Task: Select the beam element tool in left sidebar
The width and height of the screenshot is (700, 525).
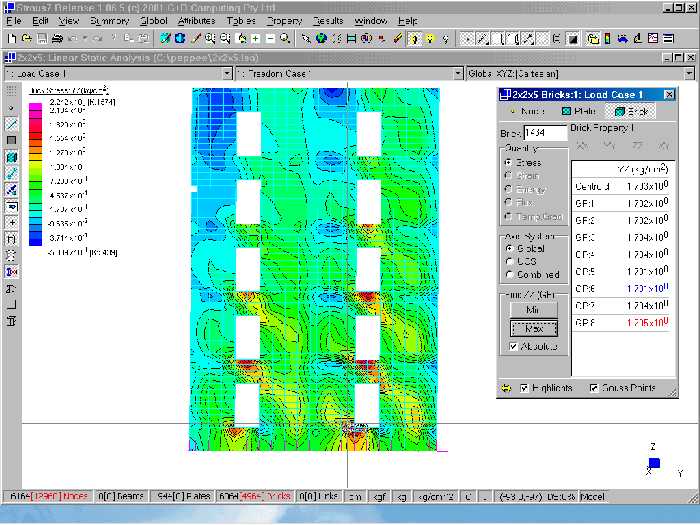Action: pos(11,123)
